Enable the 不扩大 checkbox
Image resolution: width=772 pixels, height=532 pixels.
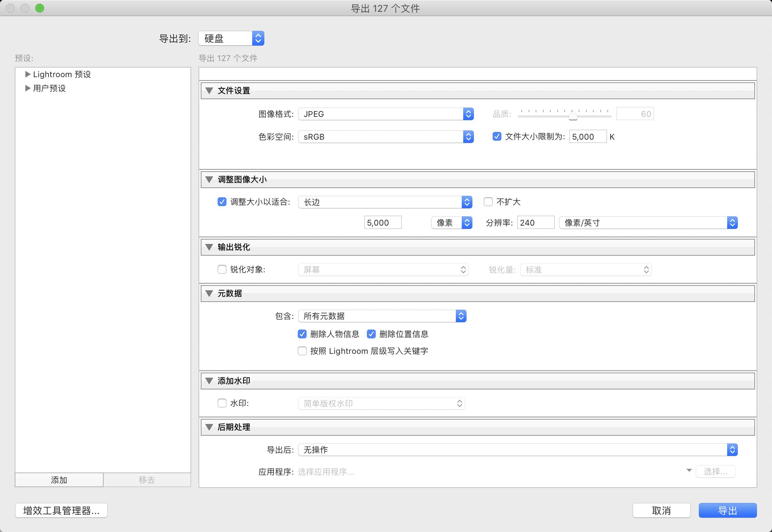[x=488, y=202]
